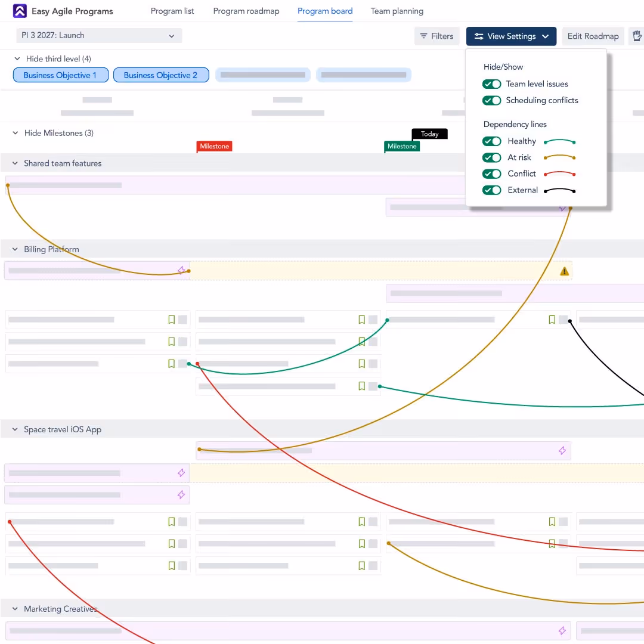
Task: Click the scheduling conflict warning icon on Billing Platform
Action: (564, 270)
